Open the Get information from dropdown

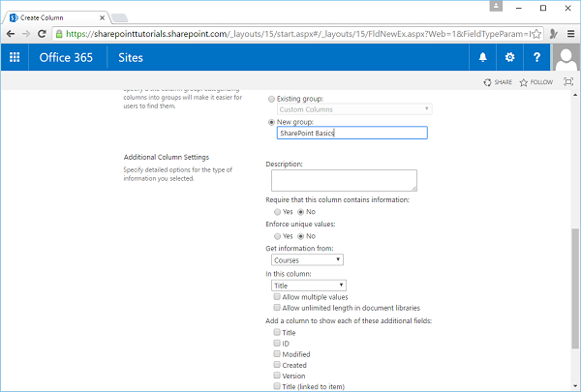pyautogui.click(x=307, y=259)
